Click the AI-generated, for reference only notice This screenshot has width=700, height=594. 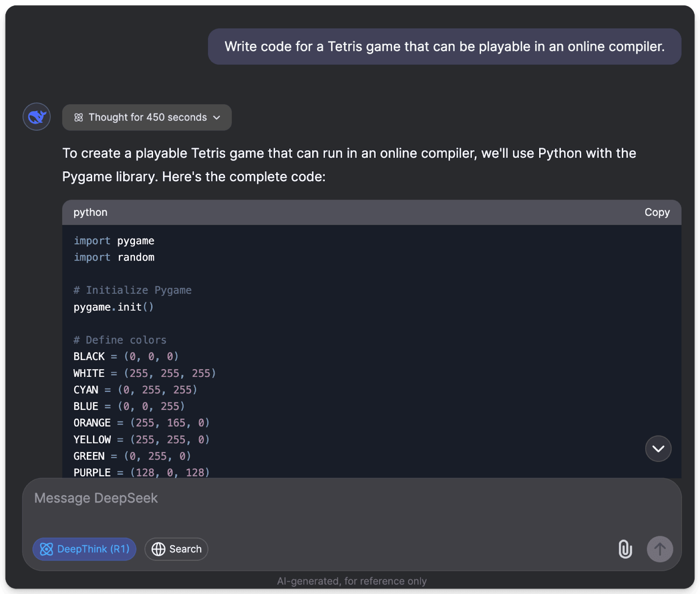352,581
